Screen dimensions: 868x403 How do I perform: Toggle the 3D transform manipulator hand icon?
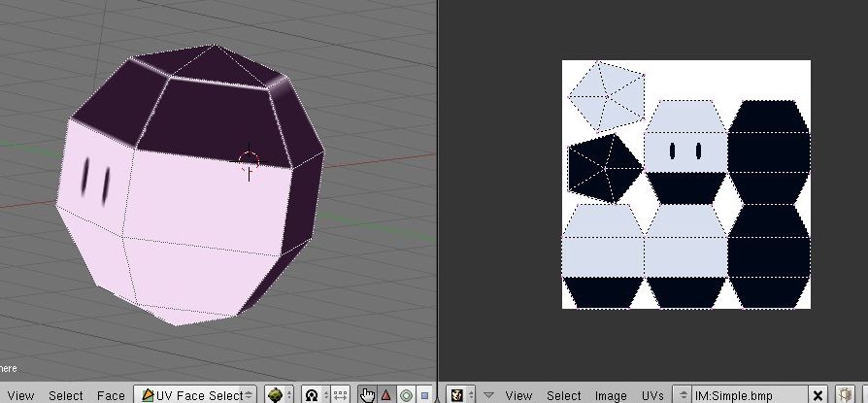tap(366, 395)
